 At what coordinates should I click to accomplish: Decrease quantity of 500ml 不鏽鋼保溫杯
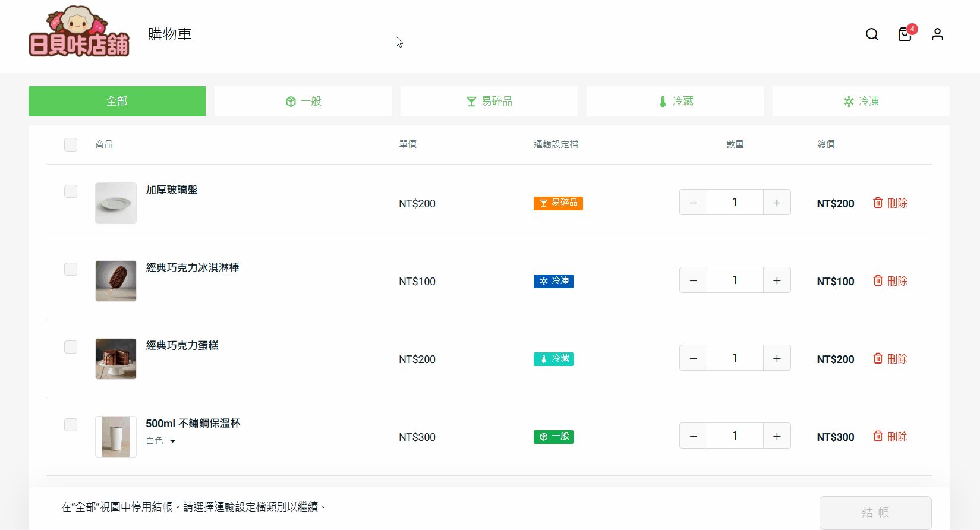tap(693, 436)
